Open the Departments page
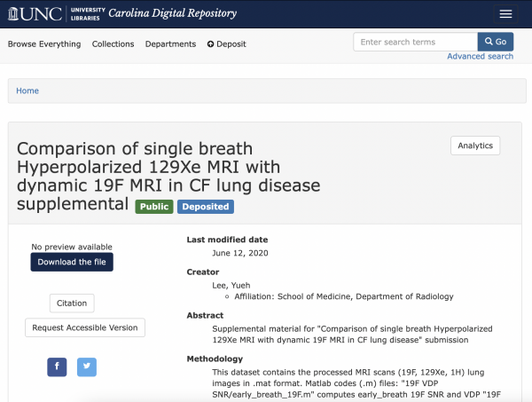Viewport: 532px width, 402px height. (x=171, y=43)
